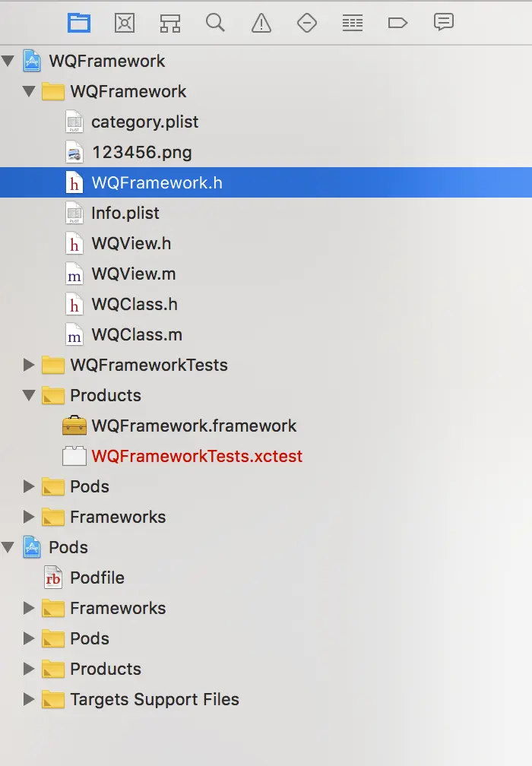Collapse the Pods project root

[x=8, y=547]
